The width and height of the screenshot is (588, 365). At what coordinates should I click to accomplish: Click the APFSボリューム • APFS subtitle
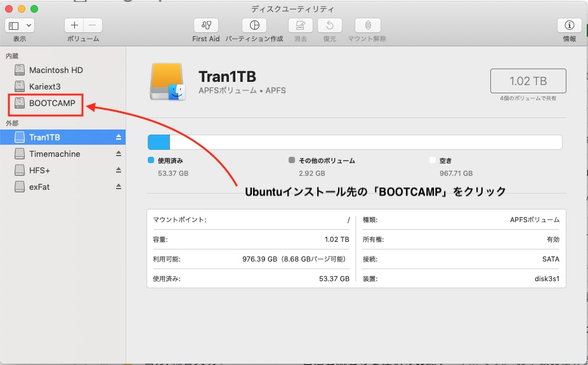click(242, 90)
